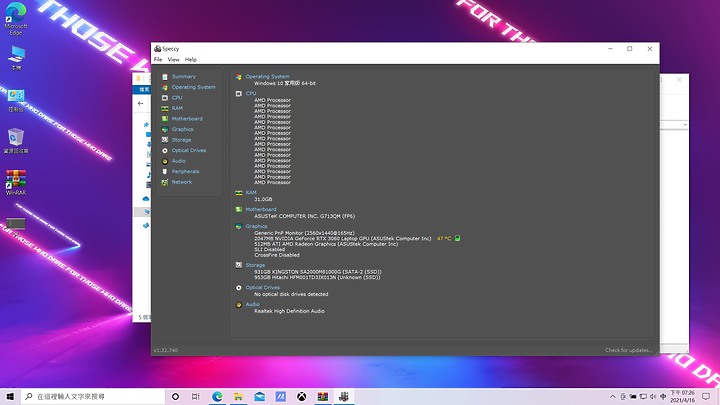
Task: Click Realtek High Definition Audio text
Action: [x=289, y=311]
